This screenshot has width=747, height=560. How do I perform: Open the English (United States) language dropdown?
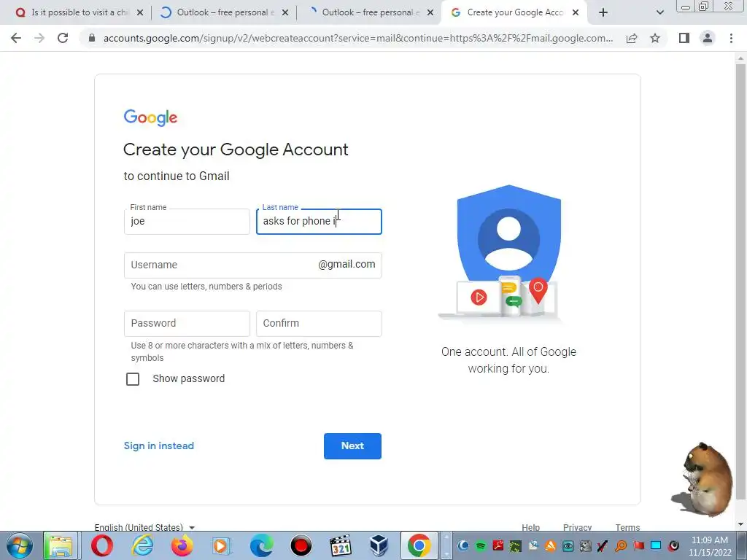click(x=145, y=527)
